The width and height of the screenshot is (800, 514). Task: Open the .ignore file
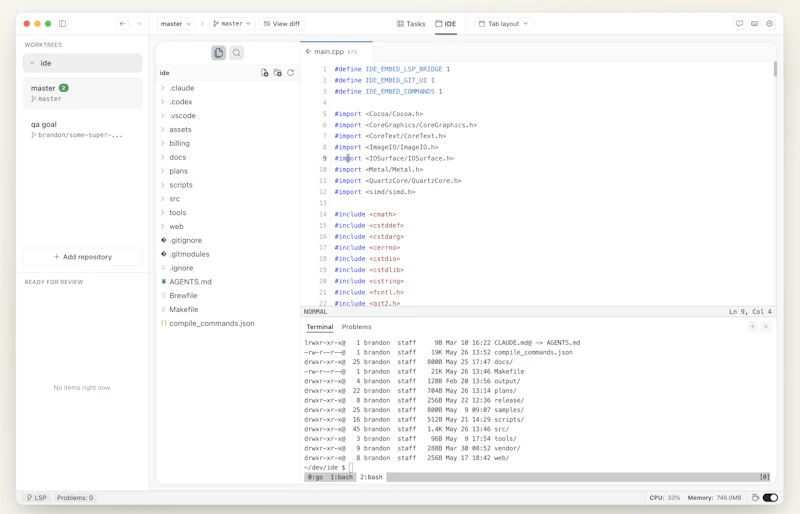[181, 267]
